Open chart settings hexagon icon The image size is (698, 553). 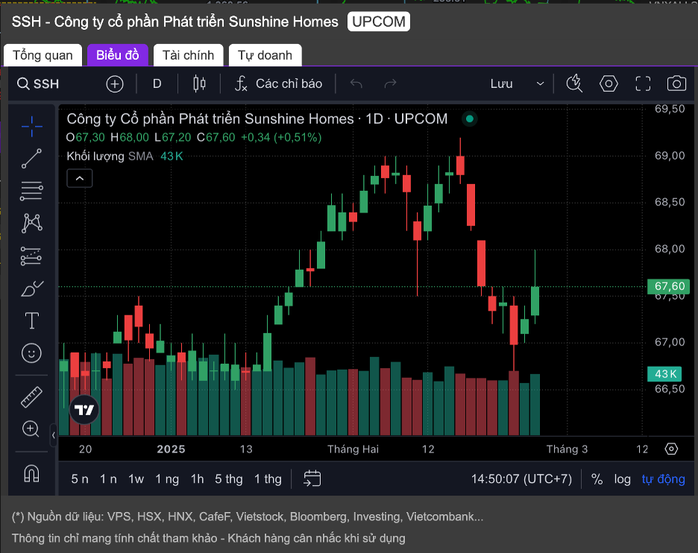(609, 84)
